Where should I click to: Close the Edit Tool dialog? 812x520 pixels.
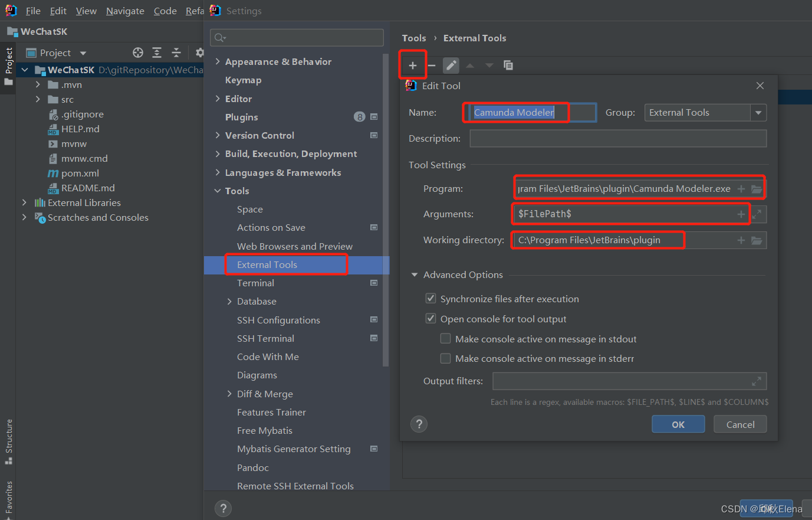coord(760,86)
